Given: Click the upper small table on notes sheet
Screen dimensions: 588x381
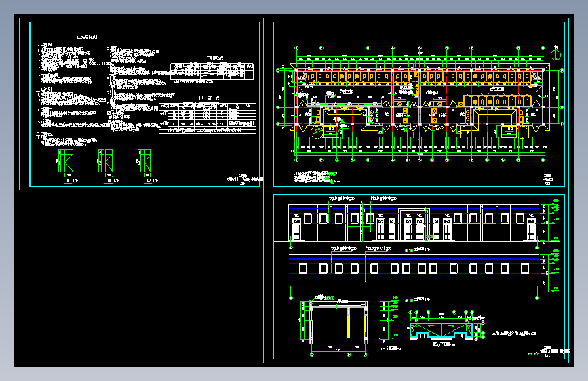Looking at the screenshot, I should [x=212, y=71].
